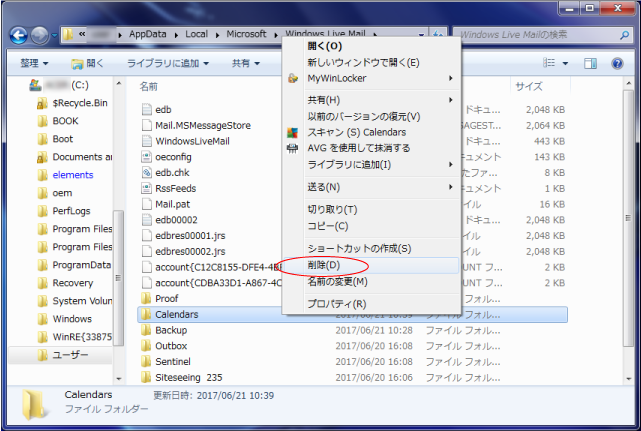Select the edbres00001.jrs file name
This screenshot has height=431, width=641.
[190, 236]
